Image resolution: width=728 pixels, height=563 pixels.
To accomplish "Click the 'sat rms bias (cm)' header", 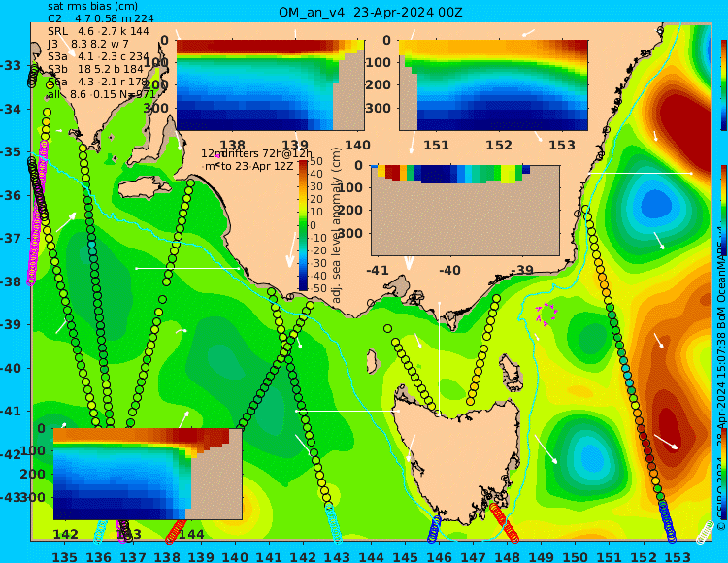I will [92, 6].
